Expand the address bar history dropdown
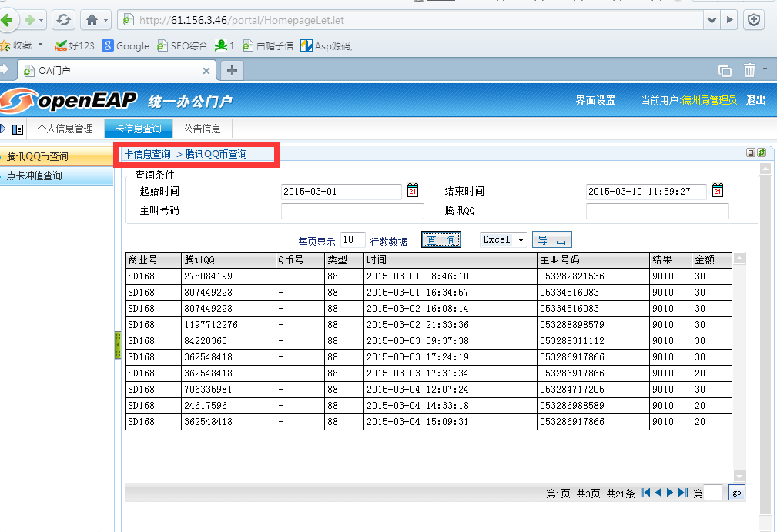Image resolution: width=777 pixels, height=532 pixels. pyautogui.click(x=712, y=20)
